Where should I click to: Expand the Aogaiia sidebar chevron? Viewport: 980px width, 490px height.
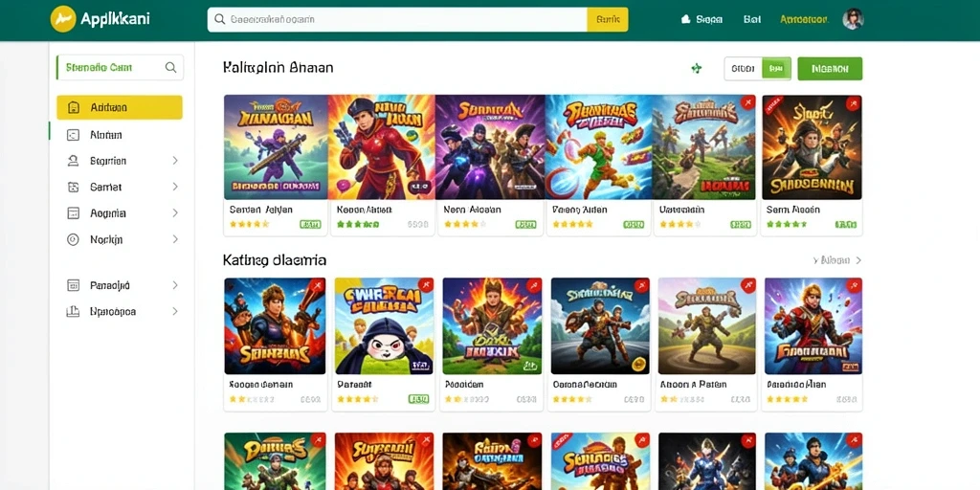[175, 213]
